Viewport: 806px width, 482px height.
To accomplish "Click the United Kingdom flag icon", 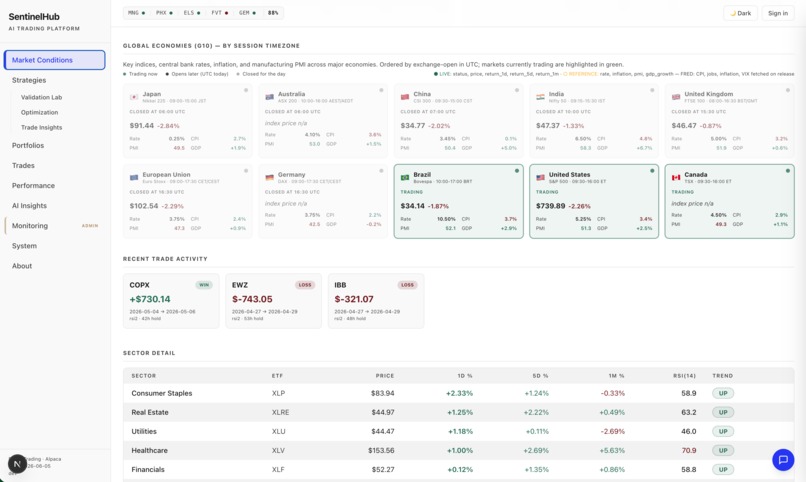I will coord(676,97).
